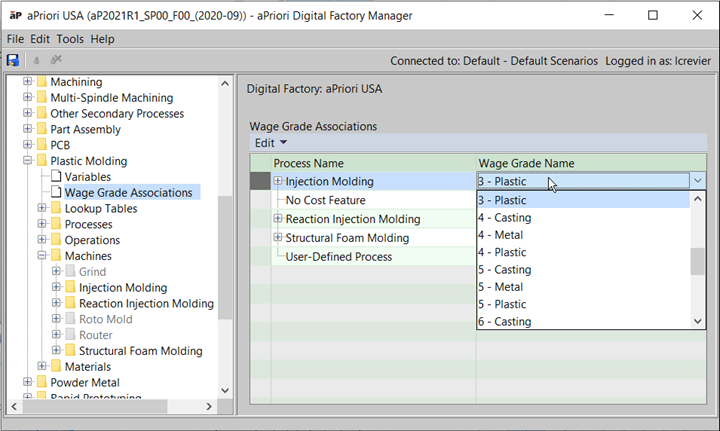Click the tree panel scroll up arrow
The width and height of the screenshot is (720, 431).
(225, 84)
